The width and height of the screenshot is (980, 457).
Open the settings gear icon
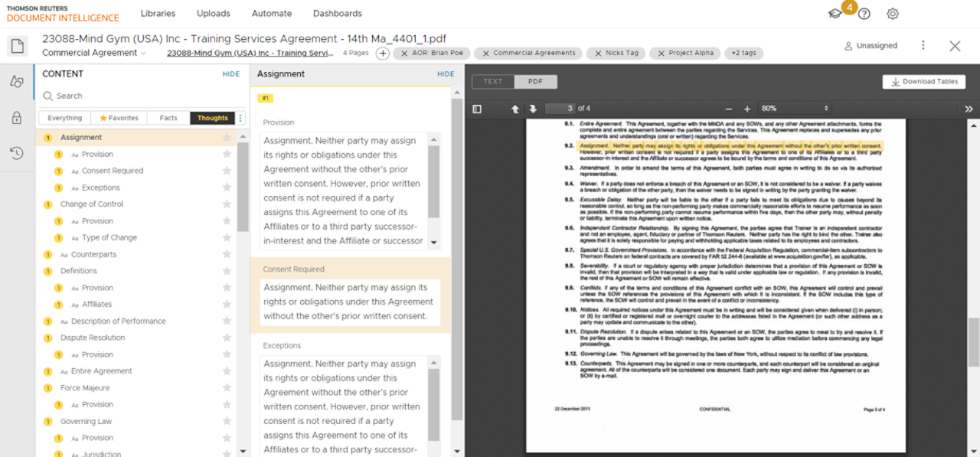coord(892,14)
